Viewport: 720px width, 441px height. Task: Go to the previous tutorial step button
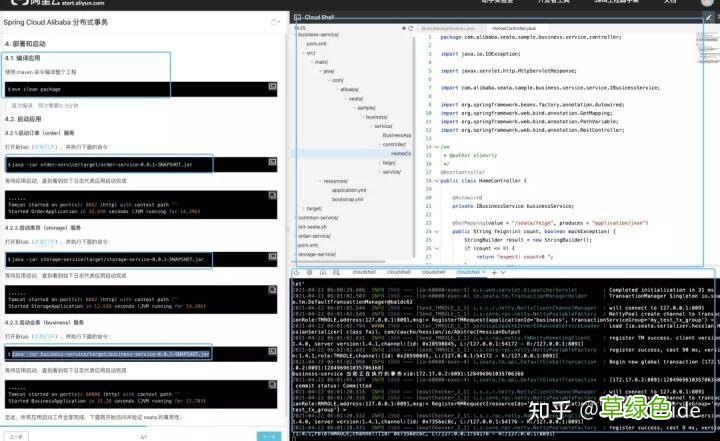point(16,436)
